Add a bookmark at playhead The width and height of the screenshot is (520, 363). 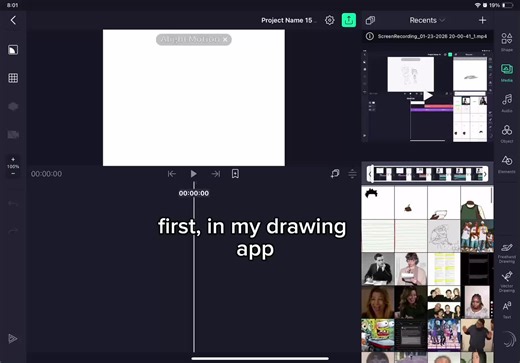[x=235, y=174]
